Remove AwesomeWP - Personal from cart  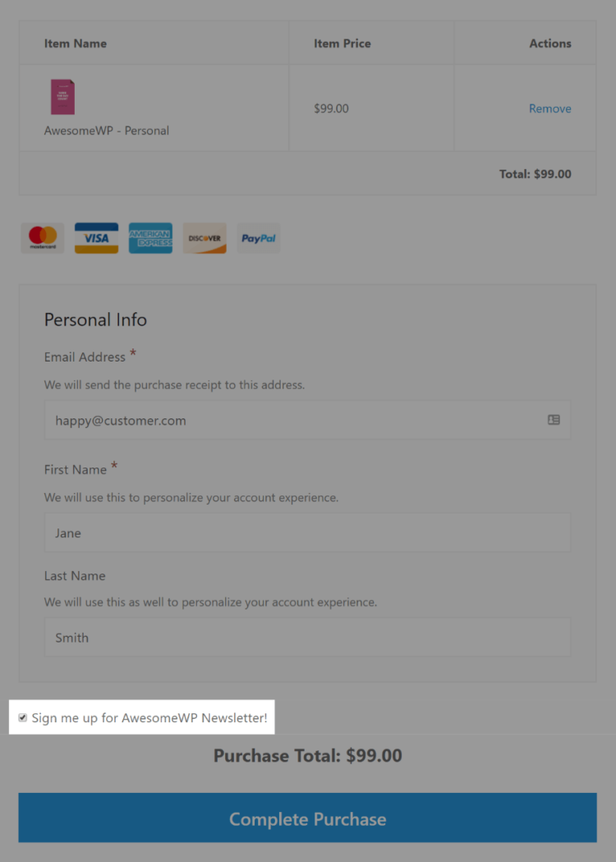(549, 108)
